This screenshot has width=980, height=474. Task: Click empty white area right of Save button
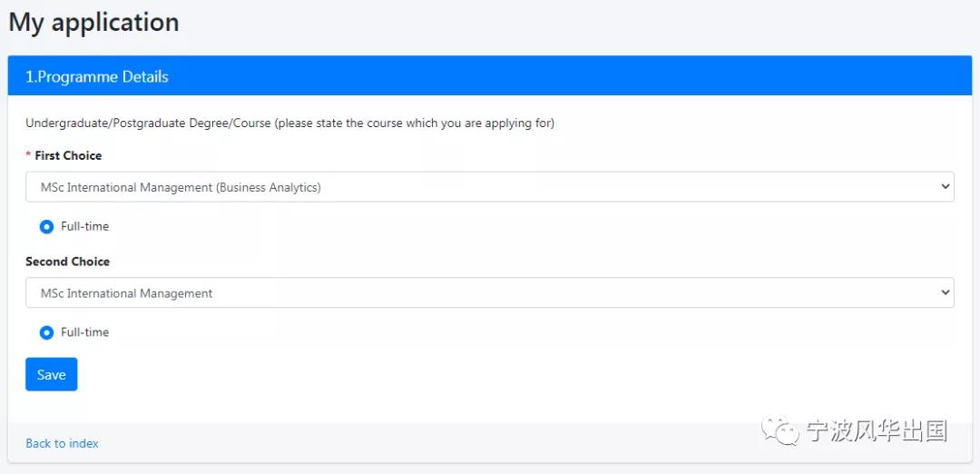[500, 374]
